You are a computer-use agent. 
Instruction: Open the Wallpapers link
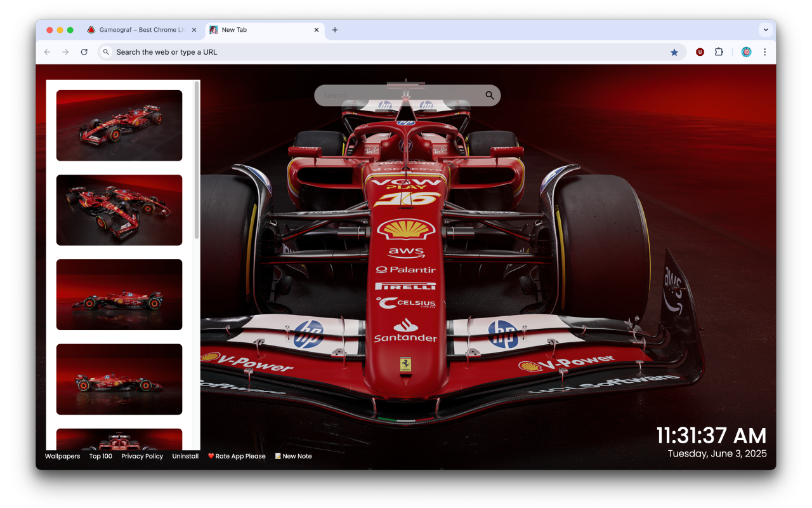point(62,456)
